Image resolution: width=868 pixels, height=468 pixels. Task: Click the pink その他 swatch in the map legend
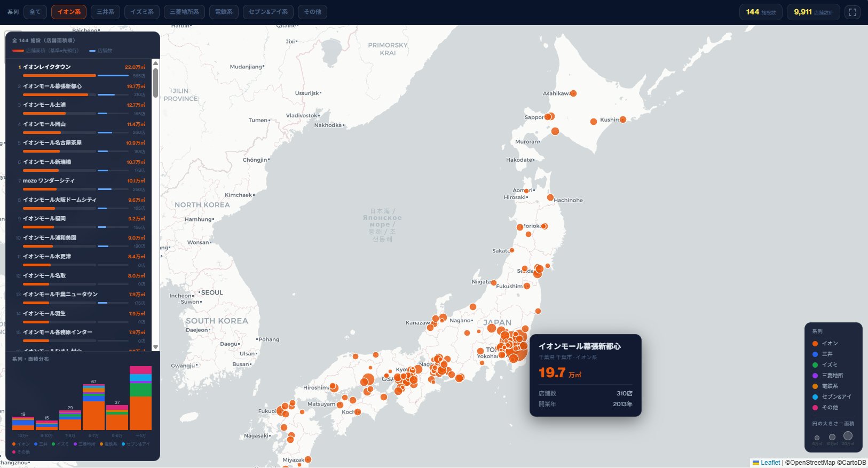815,408
